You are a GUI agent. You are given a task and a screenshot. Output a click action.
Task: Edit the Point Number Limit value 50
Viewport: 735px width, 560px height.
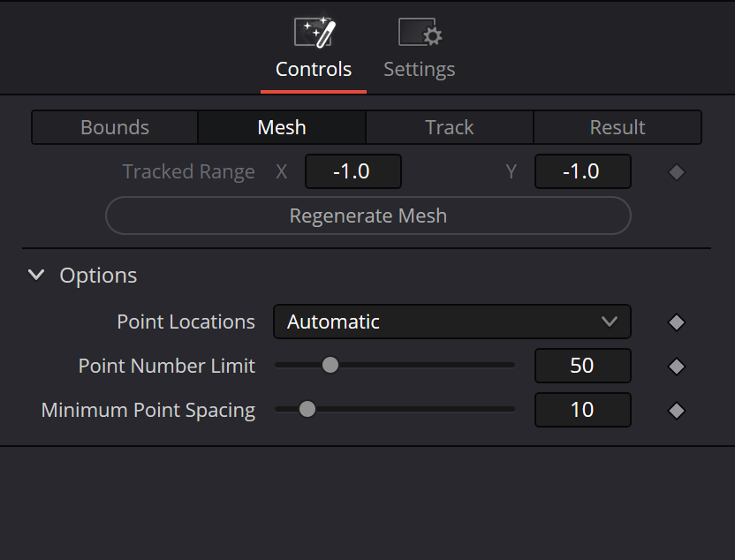click(x=583, y=366)
